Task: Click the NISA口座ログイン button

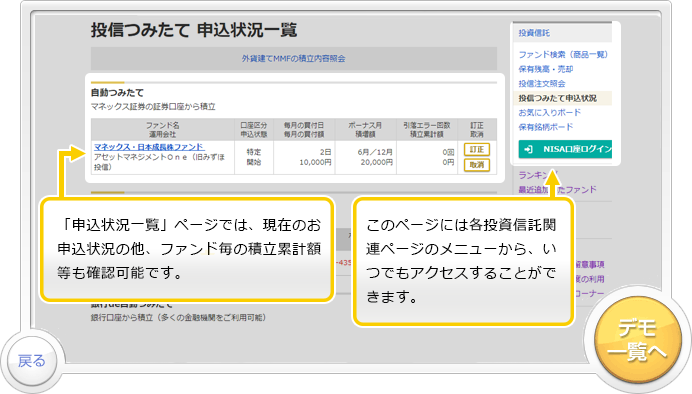Action: point(565,149)
